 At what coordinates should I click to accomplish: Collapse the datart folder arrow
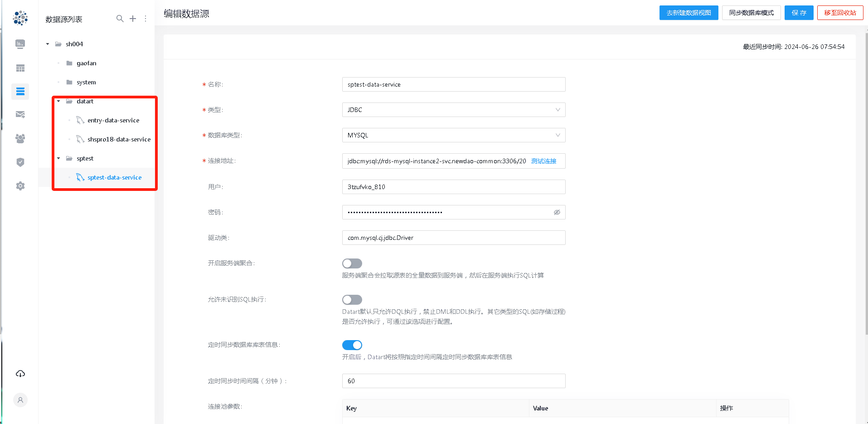click(x=58, y=101)
